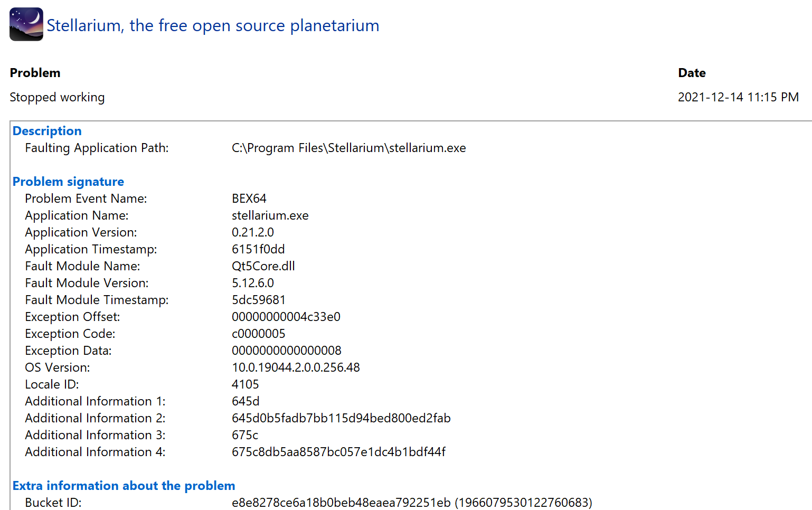Select the date 2021-12-14 11:15 PM

pos(738,97)
